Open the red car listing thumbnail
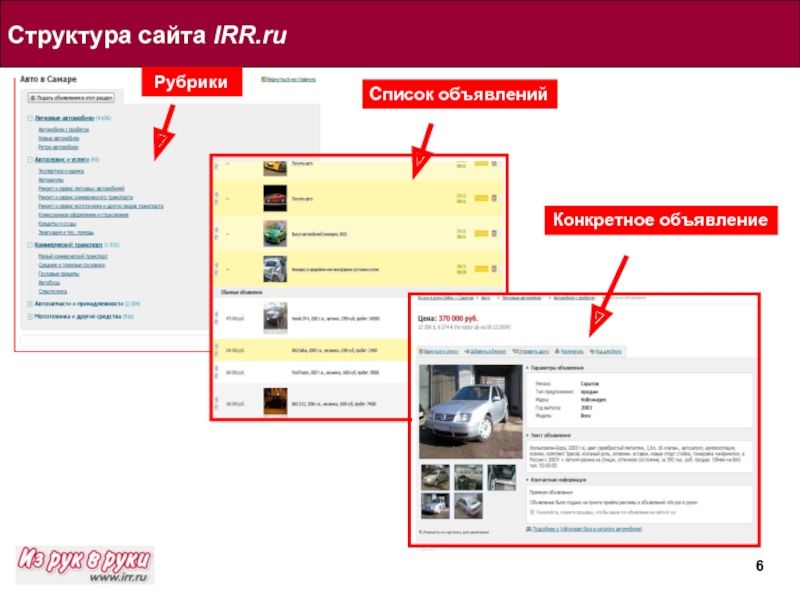This screenshot has width=800, height=600. [275, 198]
